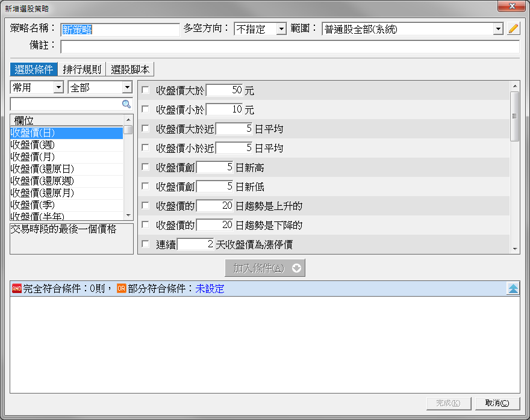Check the 收盤價創 5 日新高 condition
The height and width of the screenshot is (420, 530).
[x=145, y=167]
